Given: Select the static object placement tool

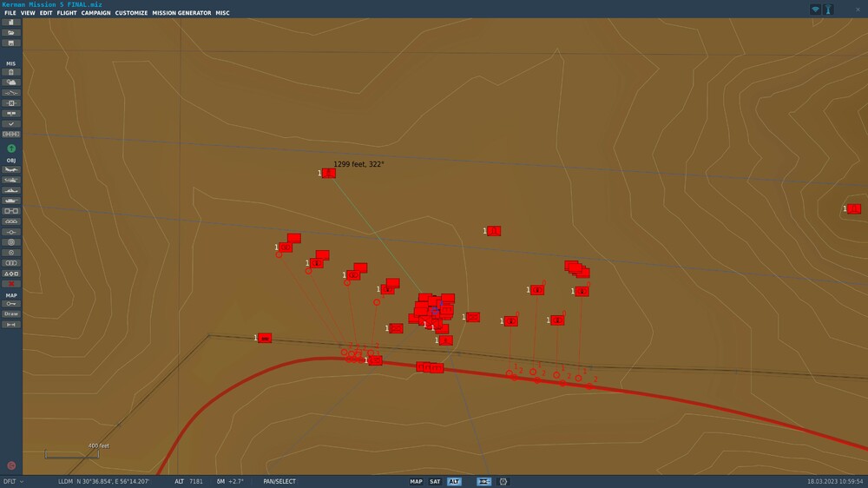Looking at the screenshot, I should click(x=11, y=211).
